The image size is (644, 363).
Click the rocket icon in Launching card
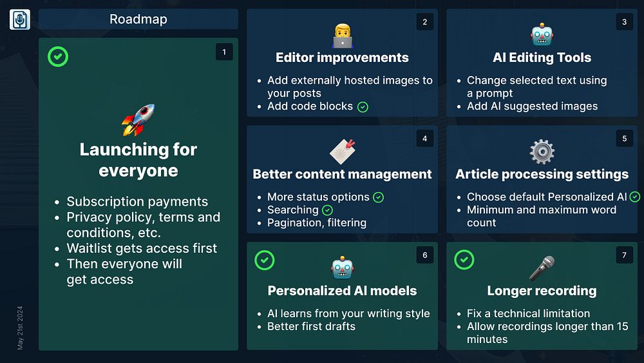click(x=138, y=120)
